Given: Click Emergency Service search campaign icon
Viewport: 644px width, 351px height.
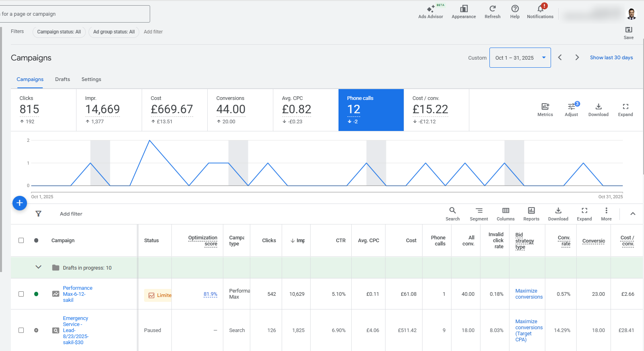Looking at the screenshot, I should (56, 330).
